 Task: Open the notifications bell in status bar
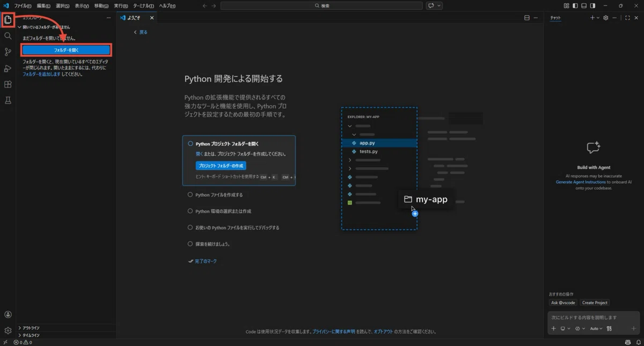coord(638,342)
